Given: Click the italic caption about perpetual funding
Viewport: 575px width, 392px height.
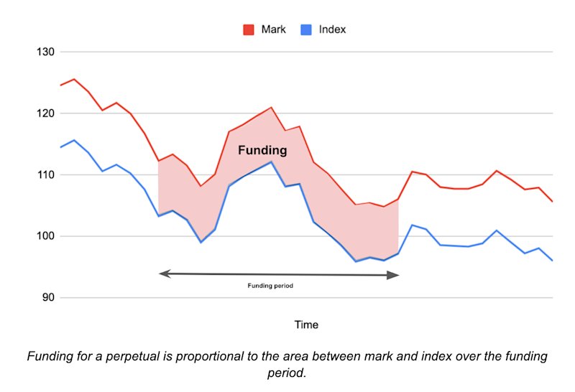Looking at the screenshot, I should (287, 364).
